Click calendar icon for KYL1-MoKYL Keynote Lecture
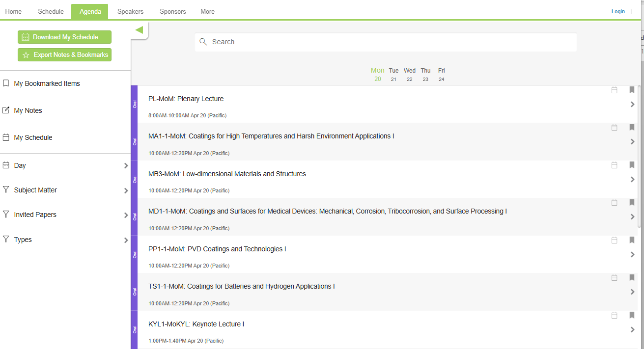644x349 pixels. [x=614, y=315]
